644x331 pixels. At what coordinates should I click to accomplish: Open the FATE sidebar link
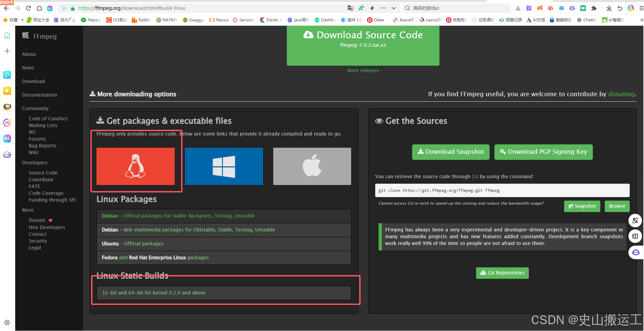point(35,186)
